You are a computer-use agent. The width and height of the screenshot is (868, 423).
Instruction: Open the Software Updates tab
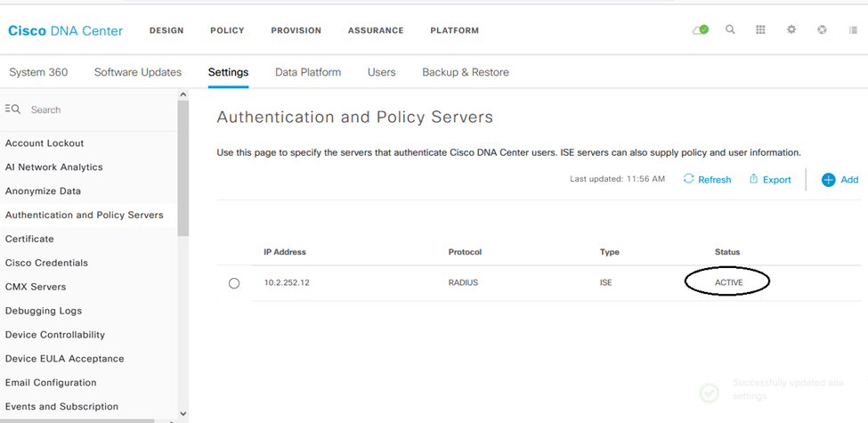[x=138, y=72]
